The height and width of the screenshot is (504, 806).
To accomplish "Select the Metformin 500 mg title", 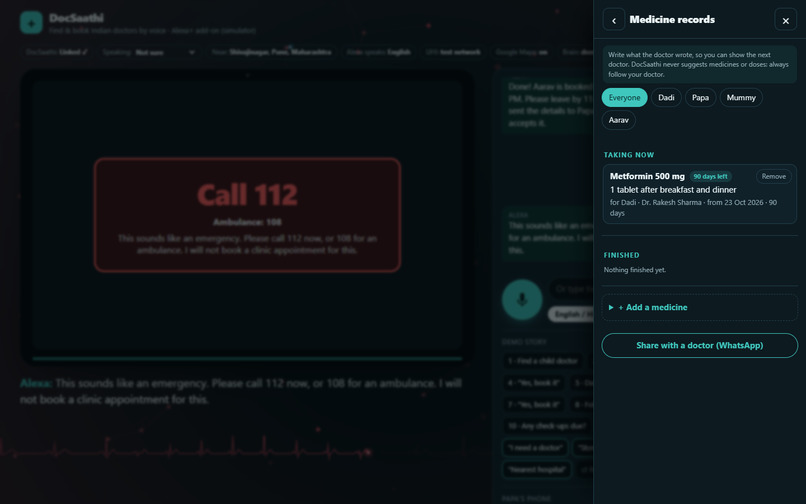I will 647,176.
